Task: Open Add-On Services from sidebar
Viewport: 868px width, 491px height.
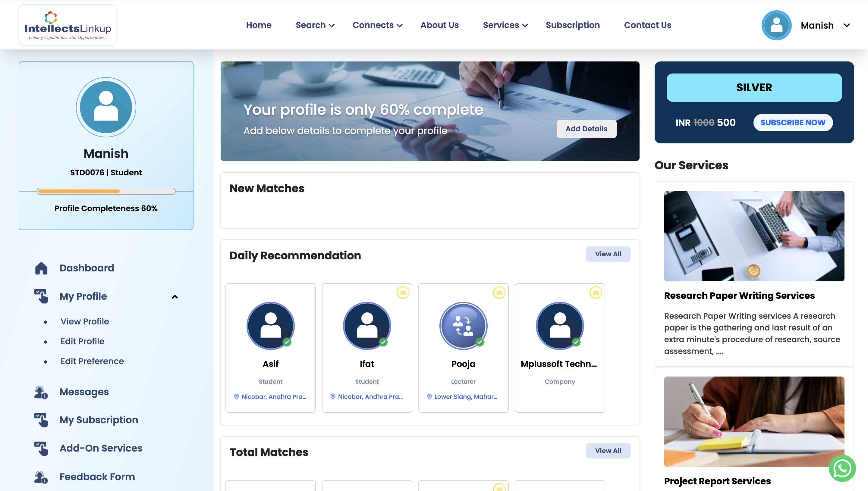Action: (x=101, y=448)
